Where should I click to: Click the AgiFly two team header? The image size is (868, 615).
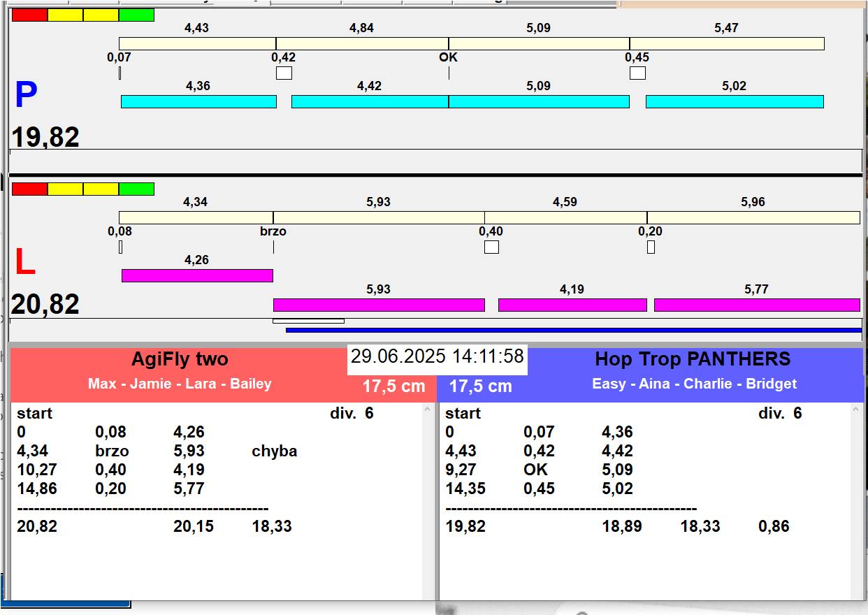(180, 360)
